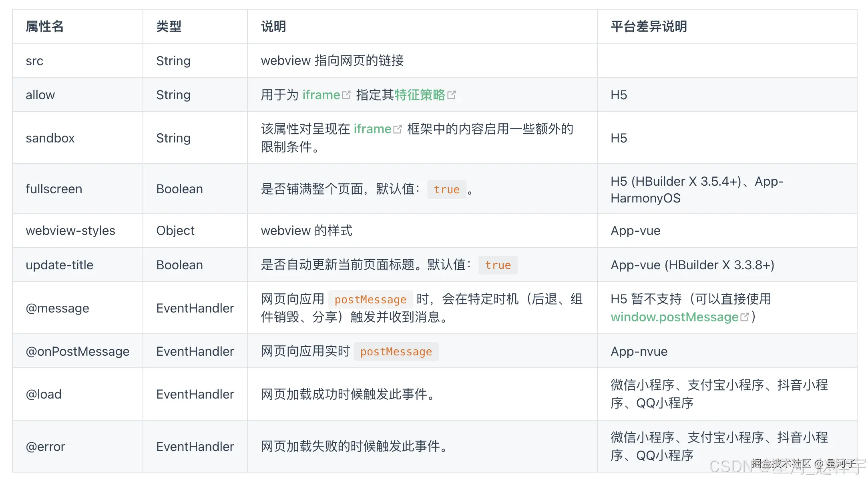The image size is (868, 481).
Task: Click the sandbox attribute cell
Action: (x=50, y=138)
